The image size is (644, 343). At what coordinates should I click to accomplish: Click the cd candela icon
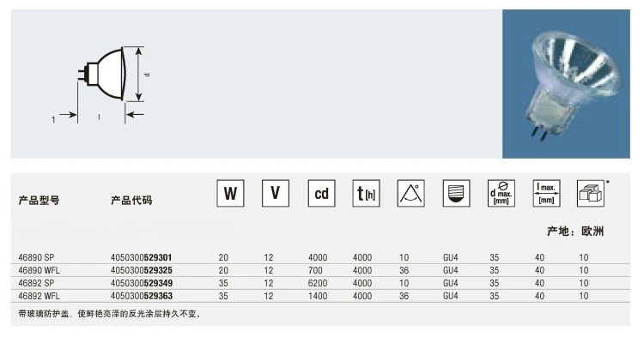322,193
